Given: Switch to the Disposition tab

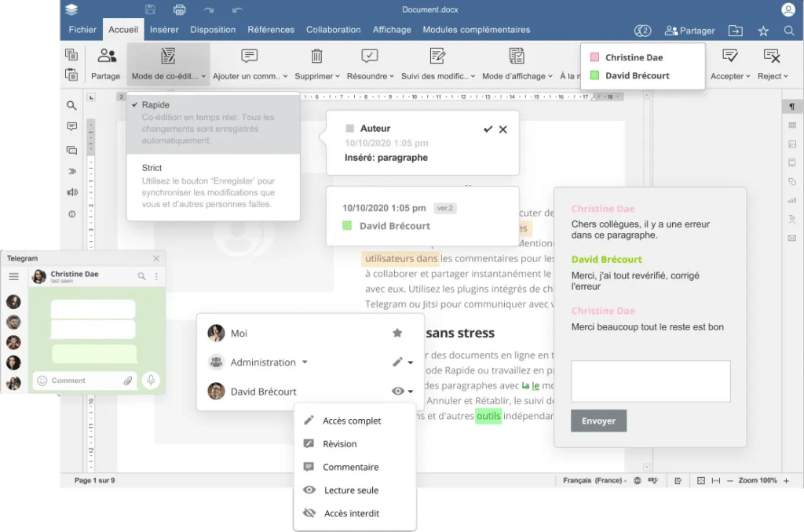Looking at the screenshot, I should pos(213,30).
